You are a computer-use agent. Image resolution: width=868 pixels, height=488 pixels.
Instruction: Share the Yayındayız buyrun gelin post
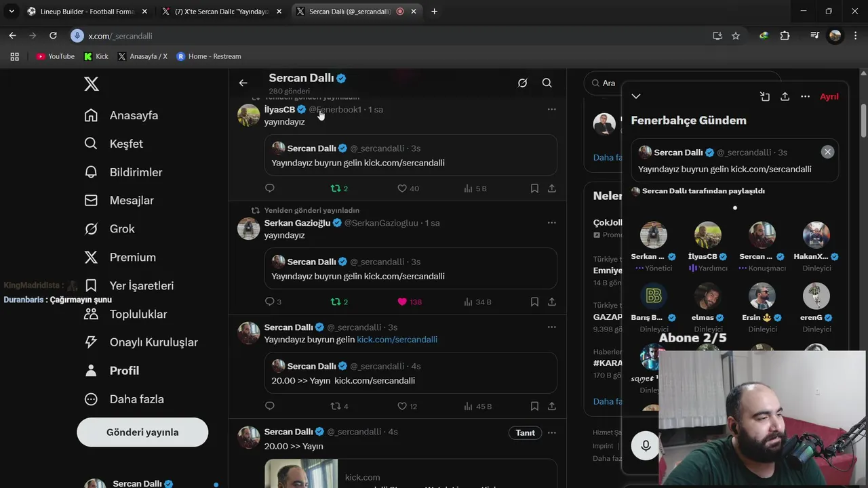coord(552,406)
